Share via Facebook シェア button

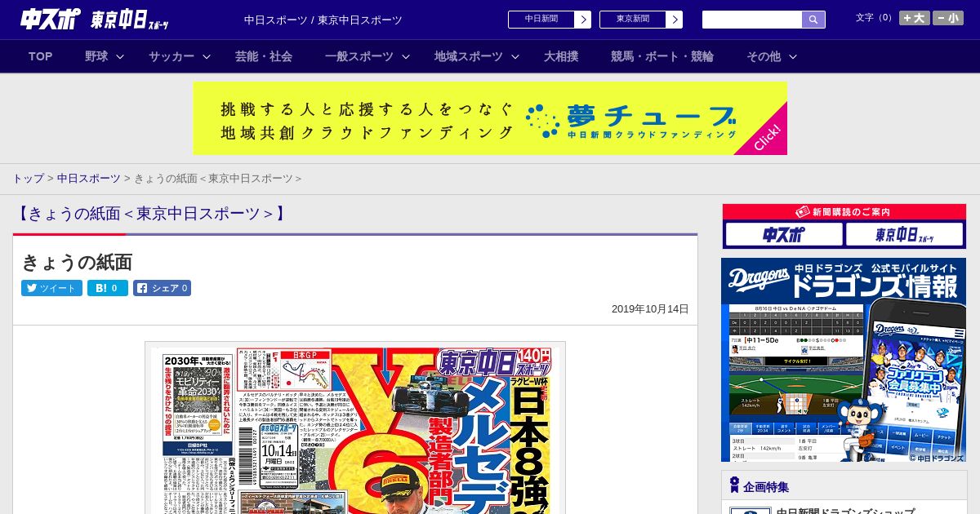point(162,288)
